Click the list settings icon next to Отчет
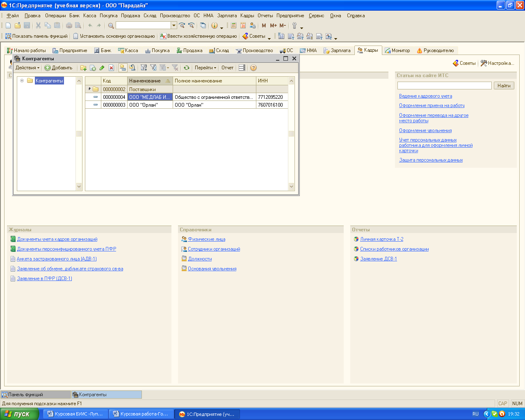Viewport: 525px width, 420px height. (242, 68)
